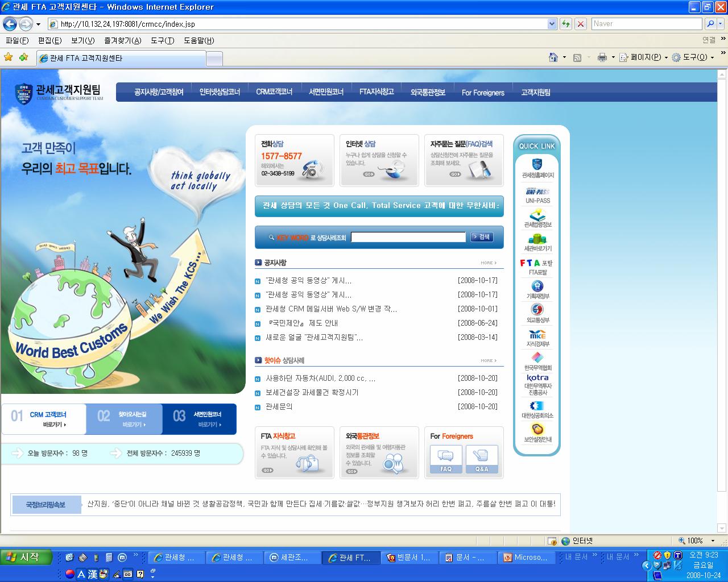Open the 도구(O) toolbar dropdown
Viewport: 728px width, 582px height.
[x=693, y=57]
